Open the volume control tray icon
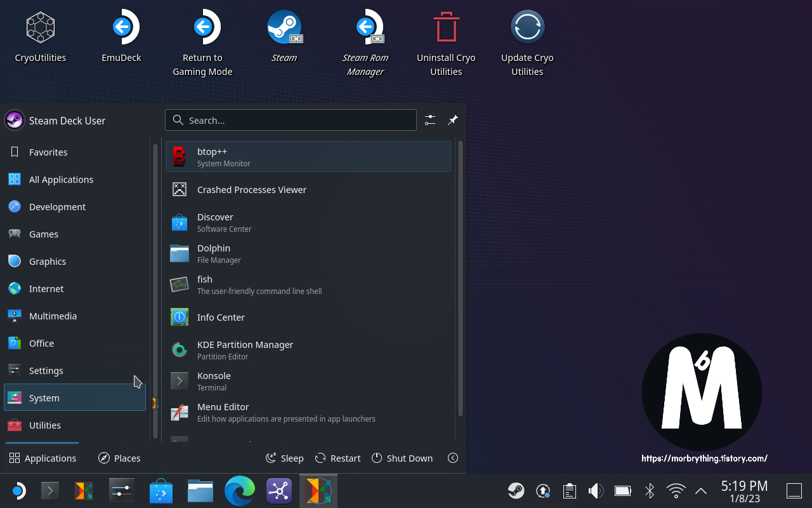The width and height of the screenshot is (812, 508). pyautogui.click(x=596, y=490)
